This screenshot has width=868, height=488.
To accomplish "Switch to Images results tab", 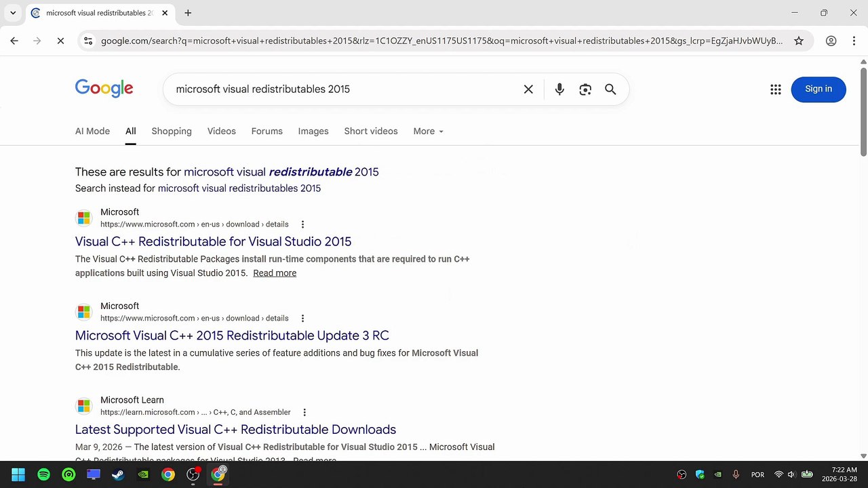I will pyautogui.click(x=313, y=131).
